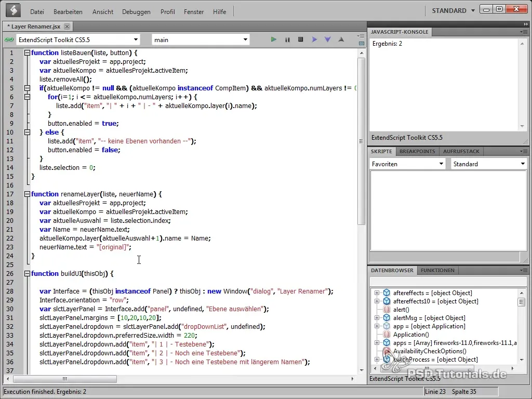Click the 'Ergebnis: 2' console output
The height and width of the screenshot is (399, 532).
[x=387, y=44]
